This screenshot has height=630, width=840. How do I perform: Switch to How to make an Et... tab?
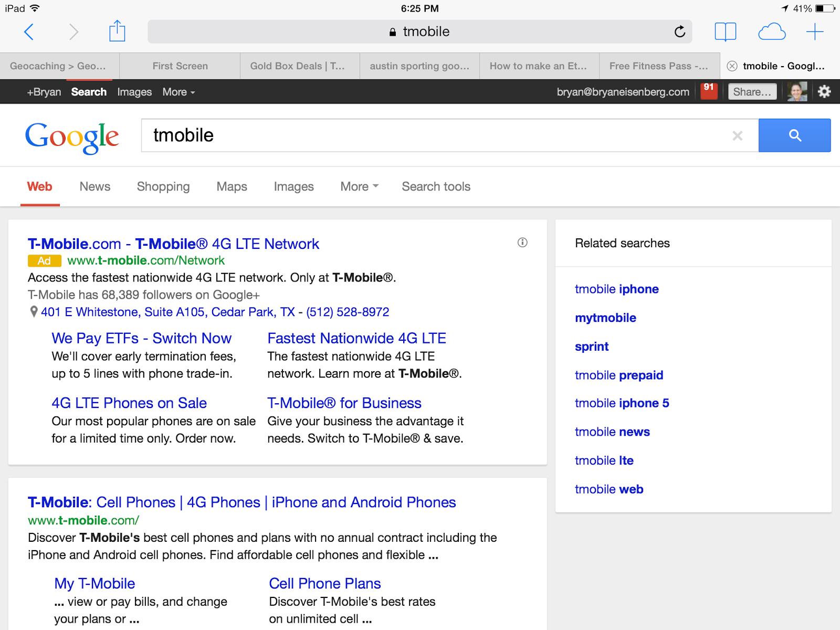point(539,66)
